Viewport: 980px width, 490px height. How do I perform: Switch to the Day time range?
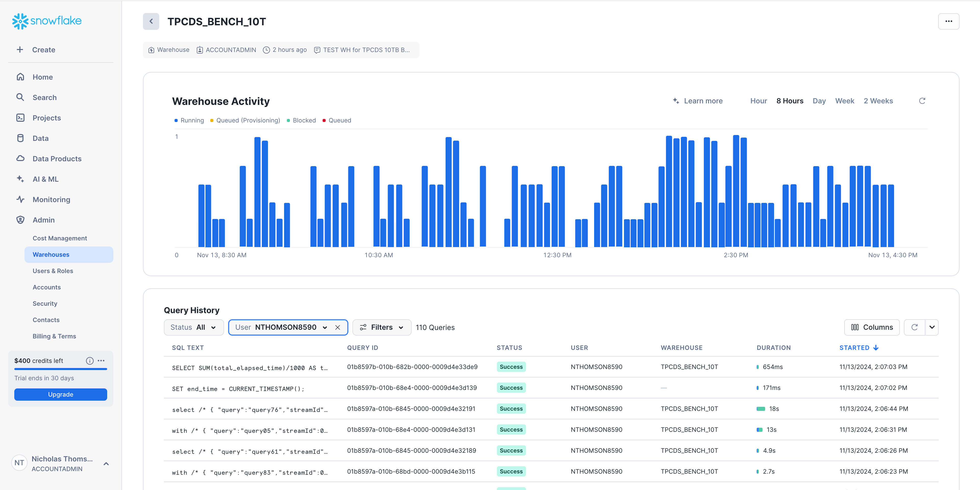pyautogui.click(x=819, y=101)
